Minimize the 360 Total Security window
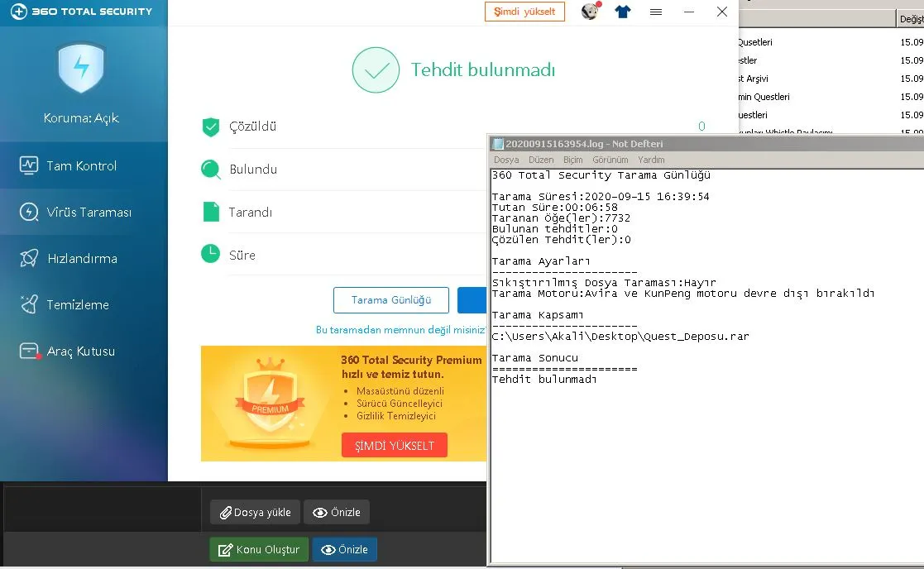 pos(689,12)
